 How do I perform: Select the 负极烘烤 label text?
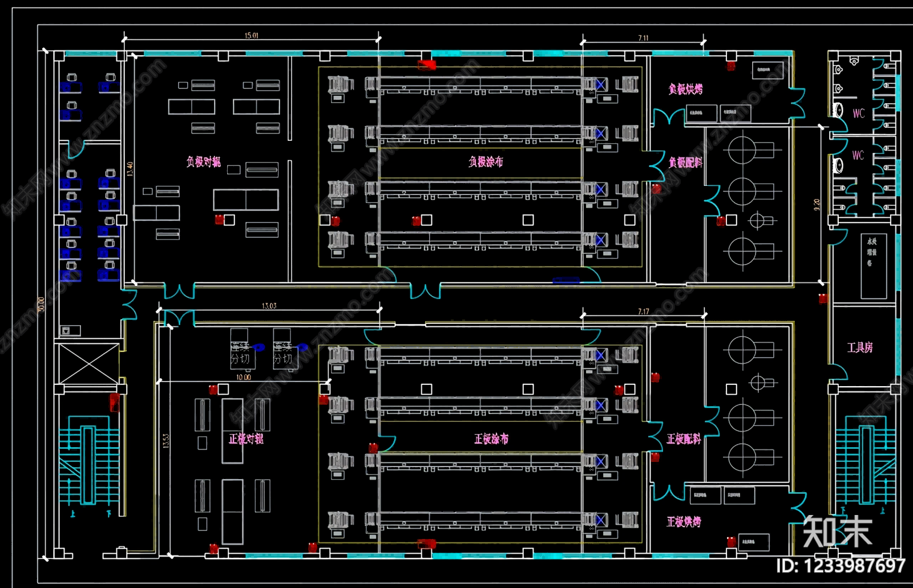click(x=685, y=89)
